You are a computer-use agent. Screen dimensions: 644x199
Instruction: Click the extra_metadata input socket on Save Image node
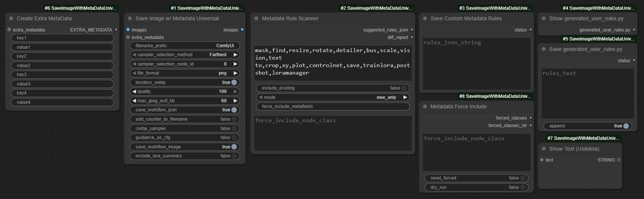pos(128,37)
